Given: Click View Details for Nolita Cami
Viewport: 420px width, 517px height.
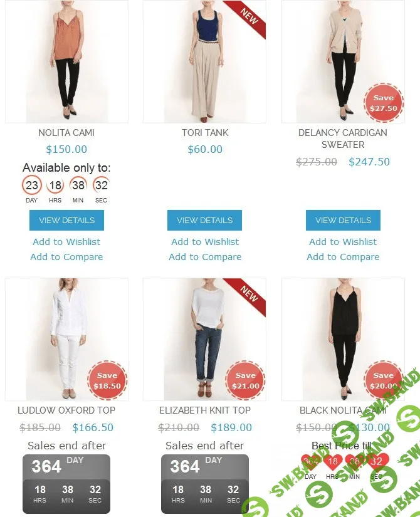Looking at the screenshot, I should coord(66,220).
